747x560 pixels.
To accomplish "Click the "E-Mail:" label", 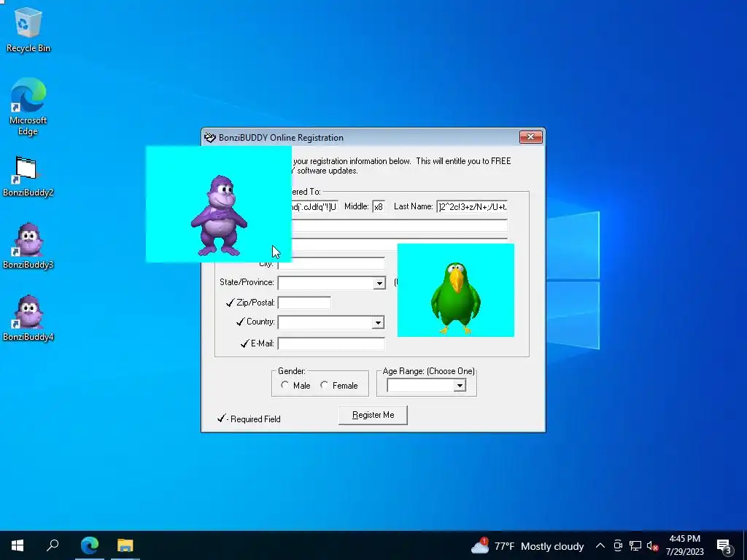I will pos(263,343).
